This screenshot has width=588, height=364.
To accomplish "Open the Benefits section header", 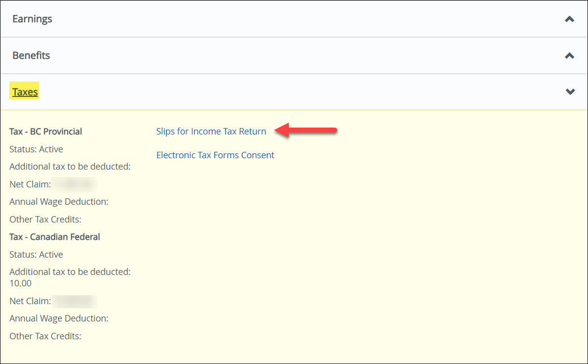I will (x=31, y=55).
